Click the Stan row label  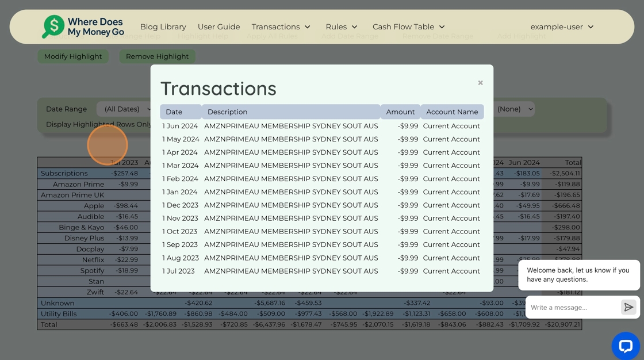click(x=96, y=282)
